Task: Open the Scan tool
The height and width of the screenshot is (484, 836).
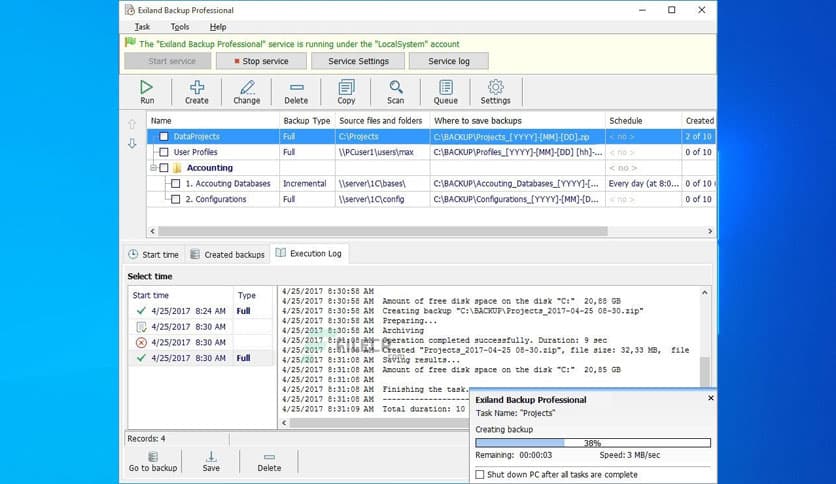Action: pyautogui.click(x=396, y=92)
